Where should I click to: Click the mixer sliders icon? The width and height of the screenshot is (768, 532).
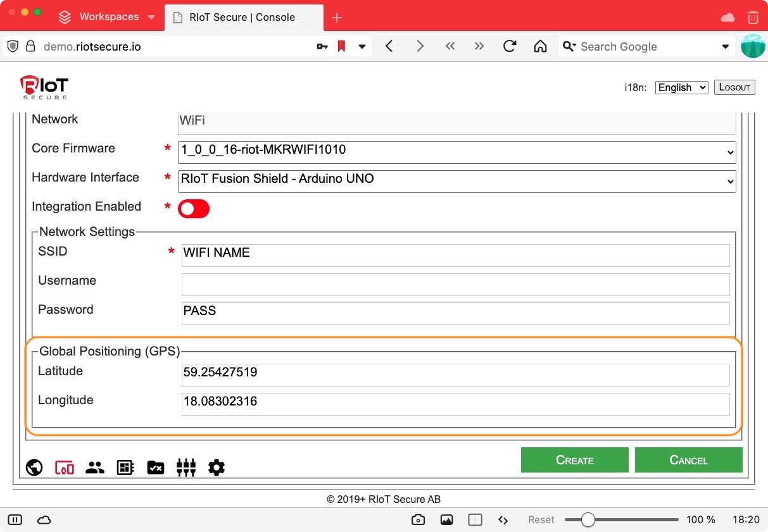(186, 467)
